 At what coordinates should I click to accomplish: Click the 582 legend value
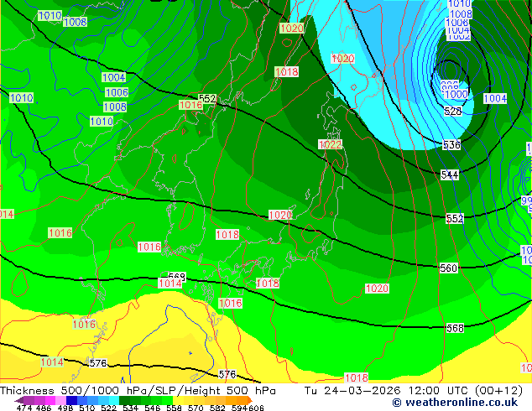pos(217,408)
